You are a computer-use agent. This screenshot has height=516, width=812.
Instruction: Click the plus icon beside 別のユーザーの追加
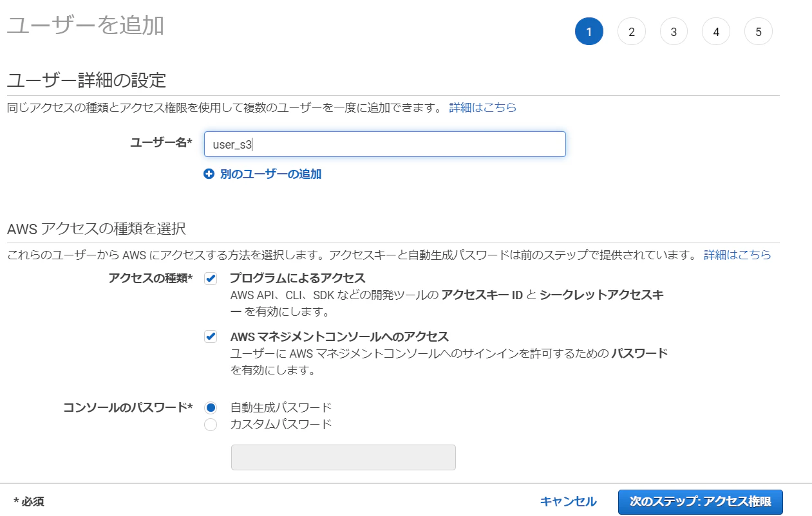[x=209, y=174]
